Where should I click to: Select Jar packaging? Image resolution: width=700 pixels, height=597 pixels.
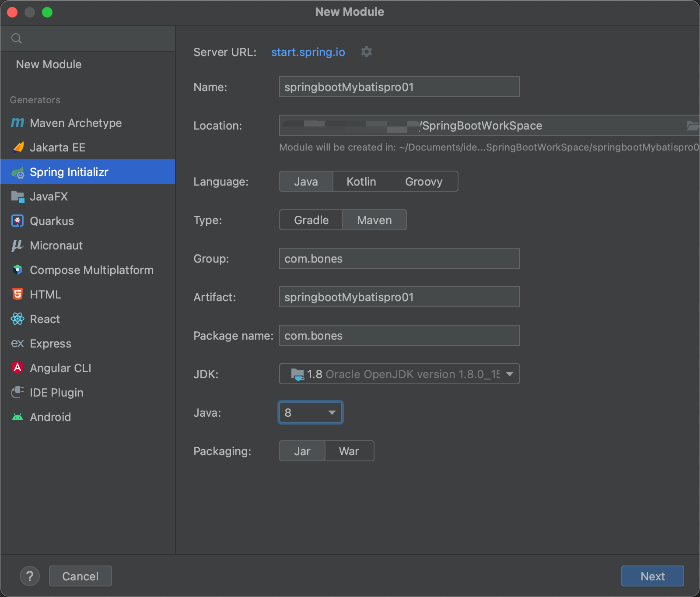coord(302,451)
